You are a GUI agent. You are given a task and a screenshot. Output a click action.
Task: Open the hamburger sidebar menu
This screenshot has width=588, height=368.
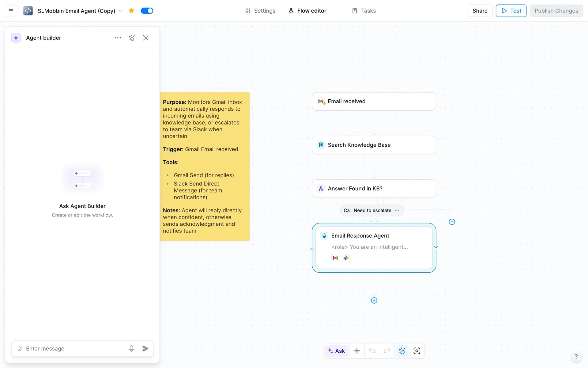click(11, 11)
